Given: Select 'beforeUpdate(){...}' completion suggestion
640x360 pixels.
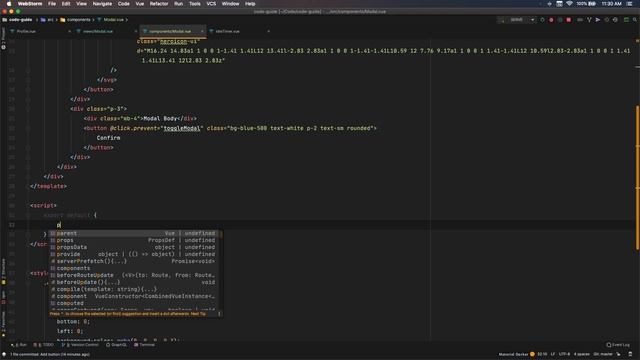Looking at the screenshot, I should point(134,282).
